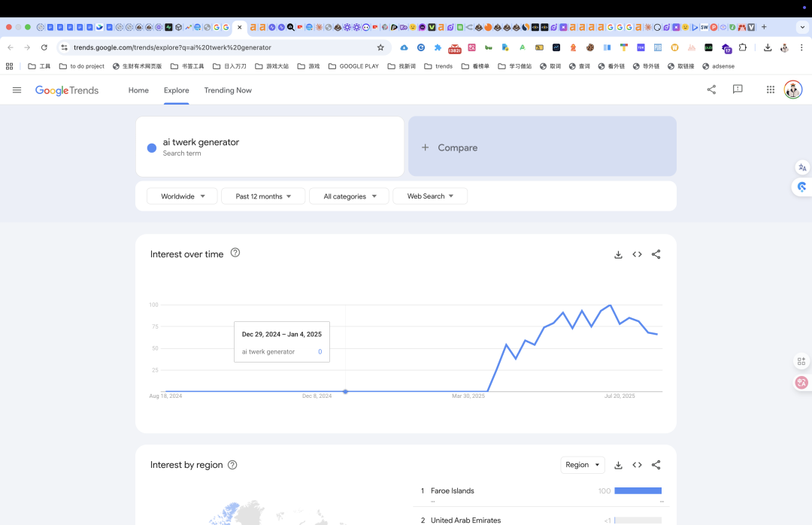The image size is (812, 525).
Task: Share the Interest by region widget
Action: point(656,465)
